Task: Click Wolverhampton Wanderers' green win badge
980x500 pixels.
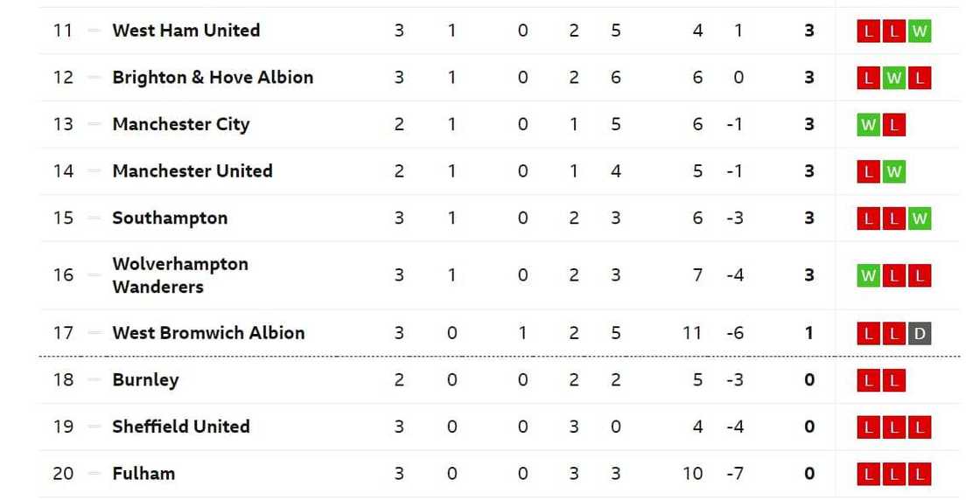Action: [868, 276]
